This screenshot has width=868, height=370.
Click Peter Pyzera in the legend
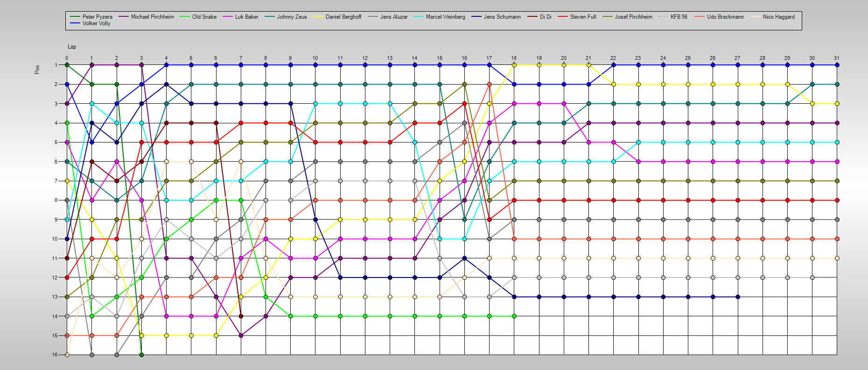97,17
